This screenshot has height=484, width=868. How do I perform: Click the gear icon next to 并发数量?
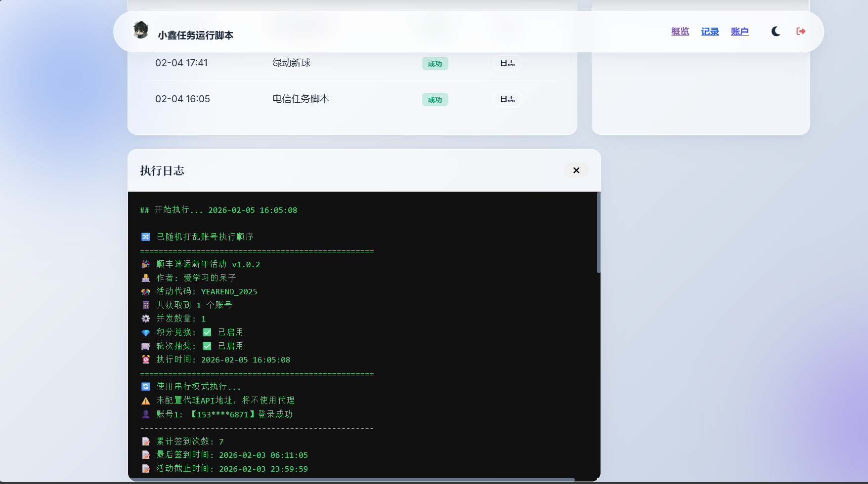(145, 319)
